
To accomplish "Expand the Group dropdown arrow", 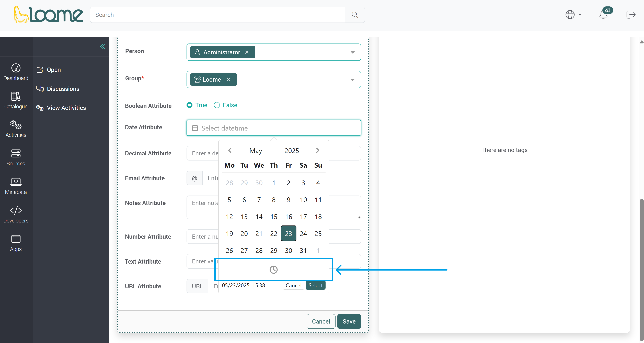I will (x=352, y=80).
